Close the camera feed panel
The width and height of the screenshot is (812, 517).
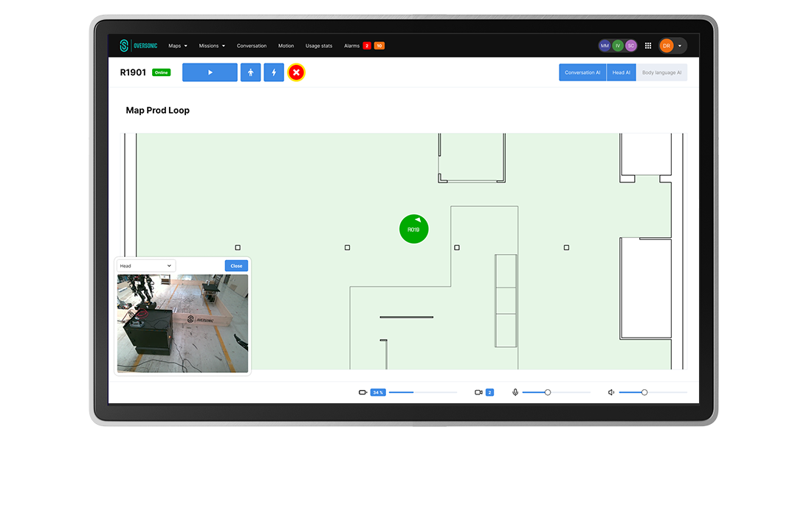[236, 266]
